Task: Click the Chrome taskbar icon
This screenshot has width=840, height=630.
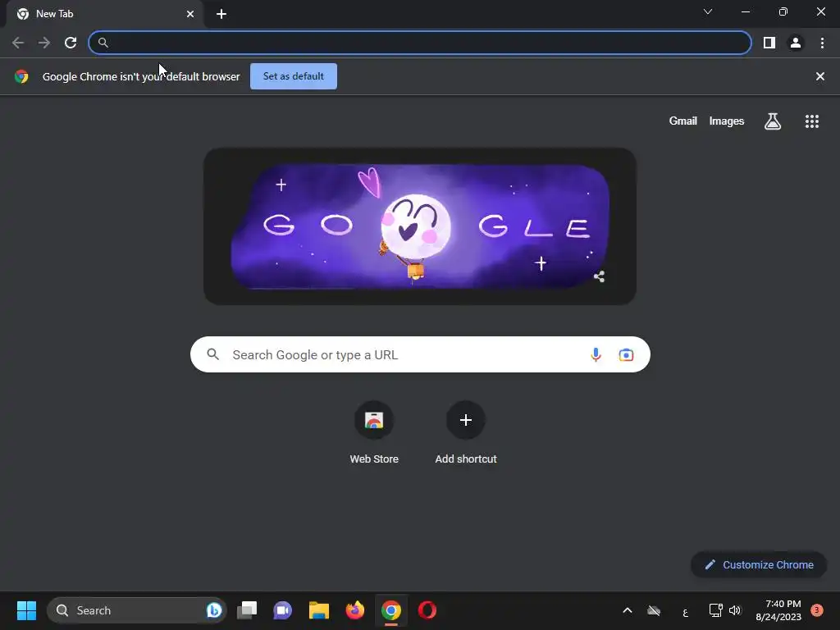Action: point(391,610)
